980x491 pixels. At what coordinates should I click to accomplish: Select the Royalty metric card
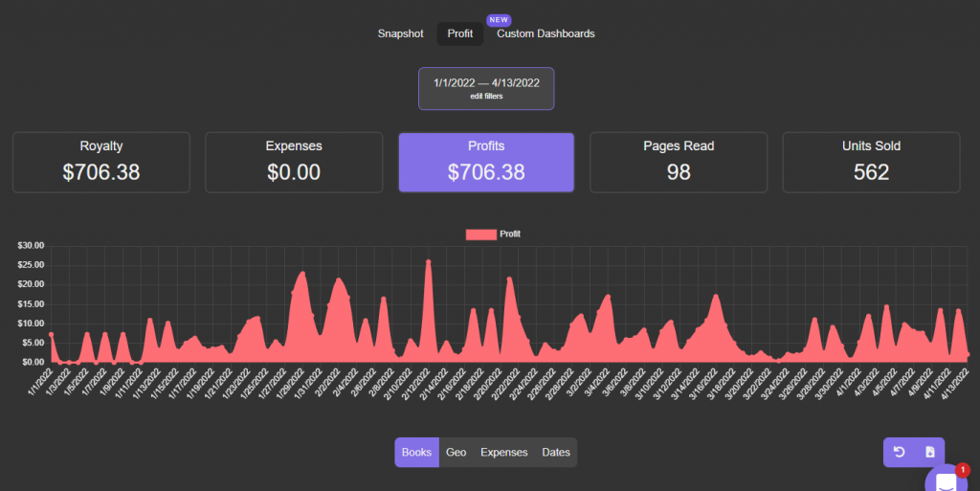point(101,162)
